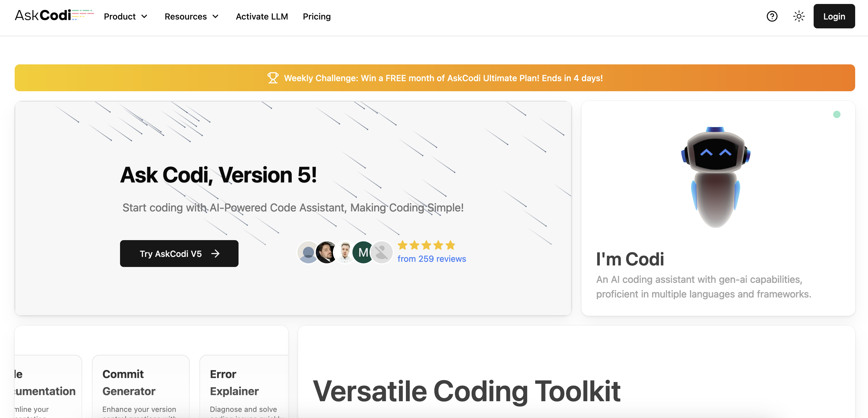Image resolution: width=868 pixels, height=418 pixels.
Task: Click the Ask Codi, Version 5! headline
Action: pyautogui.click(x=218, y=175)
